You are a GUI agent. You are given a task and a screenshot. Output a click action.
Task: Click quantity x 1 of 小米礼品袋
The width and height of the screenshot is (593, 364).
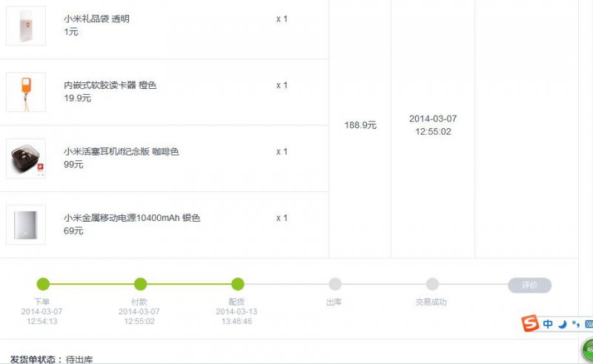pyautogui.click(x=282, y=19)
